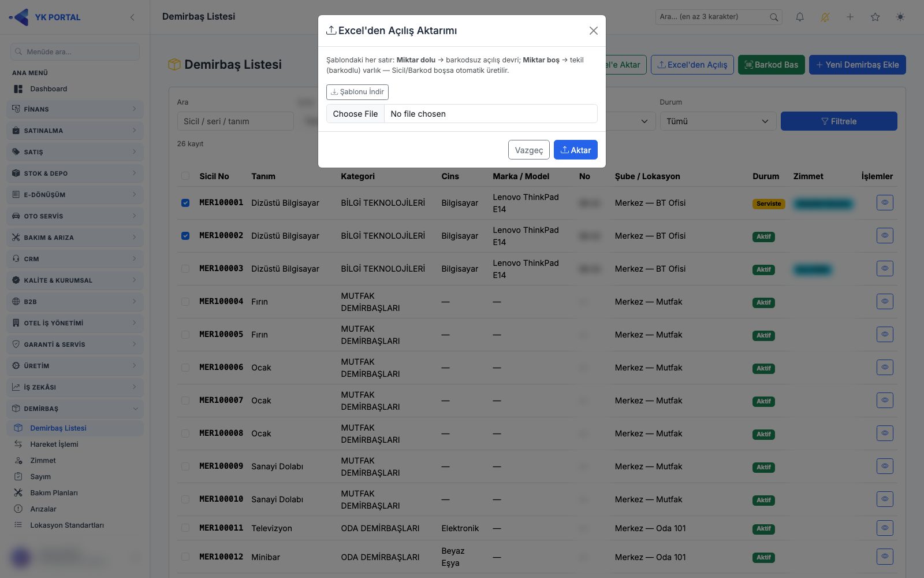Uncheck the MER100002 row checkbox

coord(185,236)
